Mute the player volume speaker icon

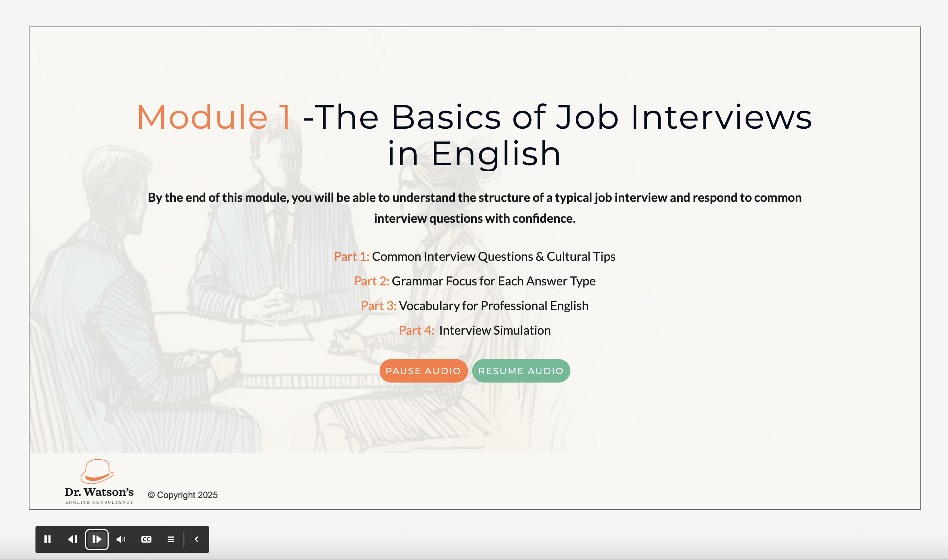point(121,539)
